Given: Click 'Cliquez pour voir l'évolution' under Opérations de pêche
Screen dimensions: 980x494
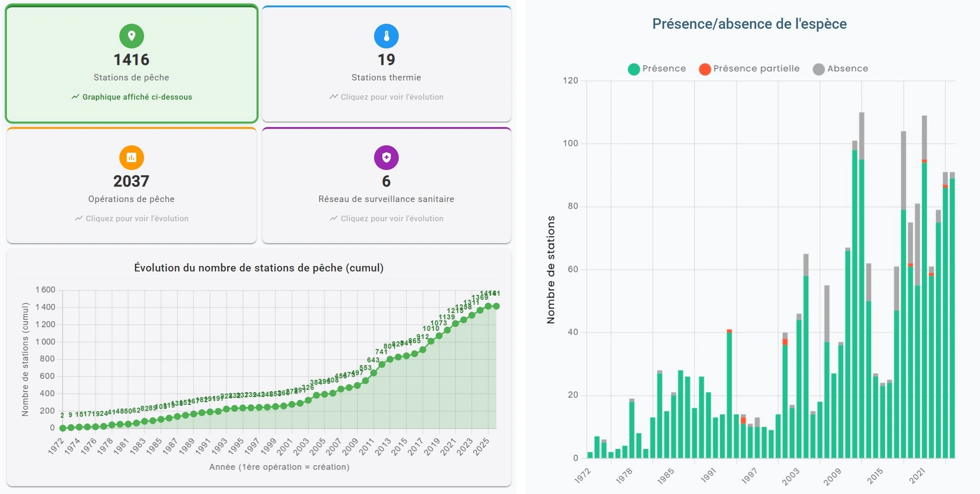Looking at the screenshot, I should tap(137, 218).
